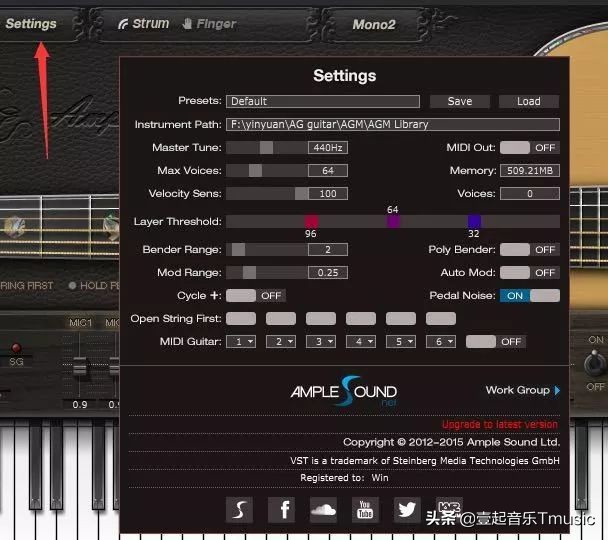Open MIDI Guitar channel 6 dropdown
The height and width of the screenshot is (540, 608).
441,342
